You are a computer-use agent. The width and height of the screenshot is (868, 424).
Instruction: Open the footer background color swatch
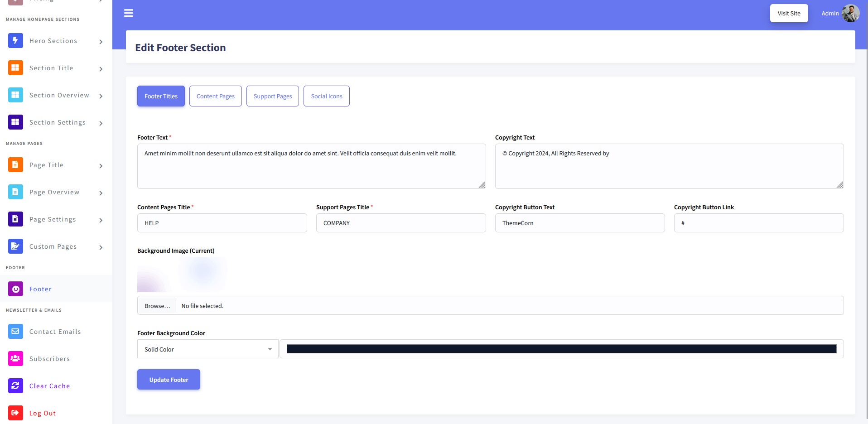(x=561, y=349)
